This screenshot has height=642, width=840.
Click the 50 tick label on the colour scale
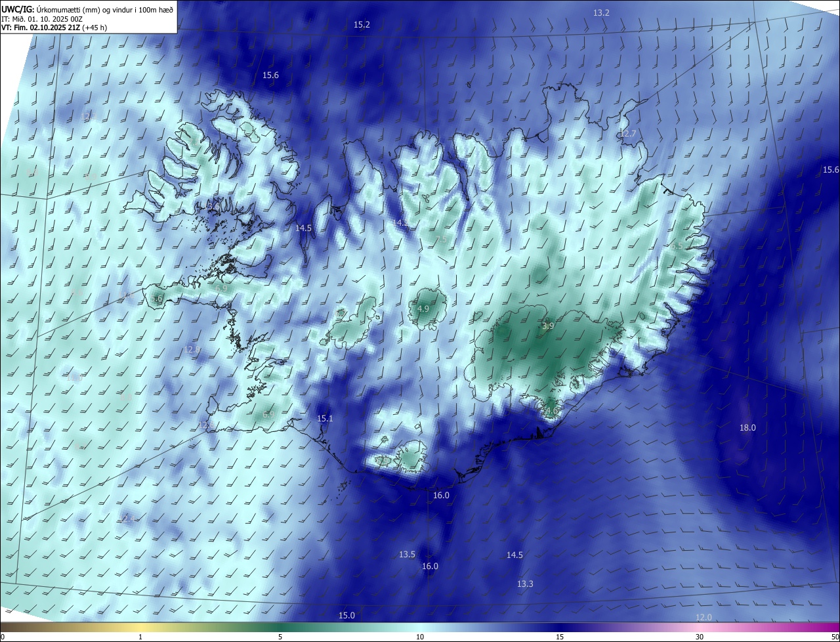tap(835, 637)
